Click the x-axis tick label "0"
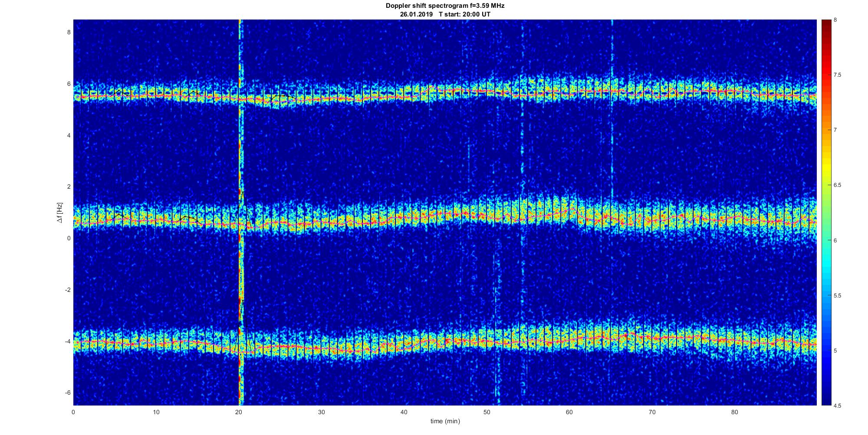The image size is (868, 435). pyautogui.click(x=73, y=412)
